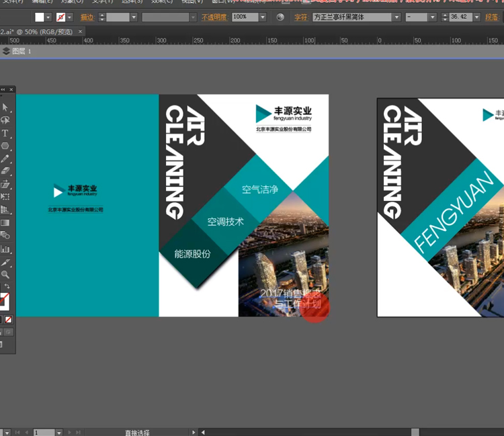The height and width of the screenshot is (436, 504).
Task: Set color to None in toolbox
Action: pyautogui.click(x=8, y=320)
